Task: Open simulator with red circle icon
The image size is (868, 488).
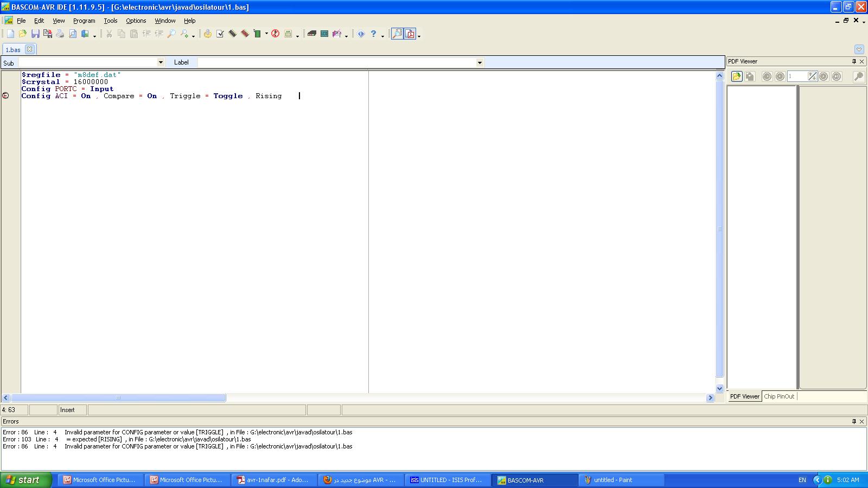Action: pos(276,34)
